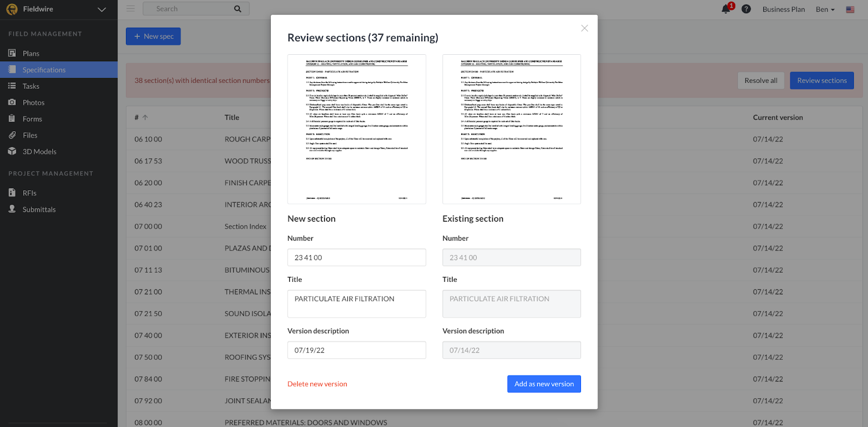Open 3D Models in the sidebar

39,152
